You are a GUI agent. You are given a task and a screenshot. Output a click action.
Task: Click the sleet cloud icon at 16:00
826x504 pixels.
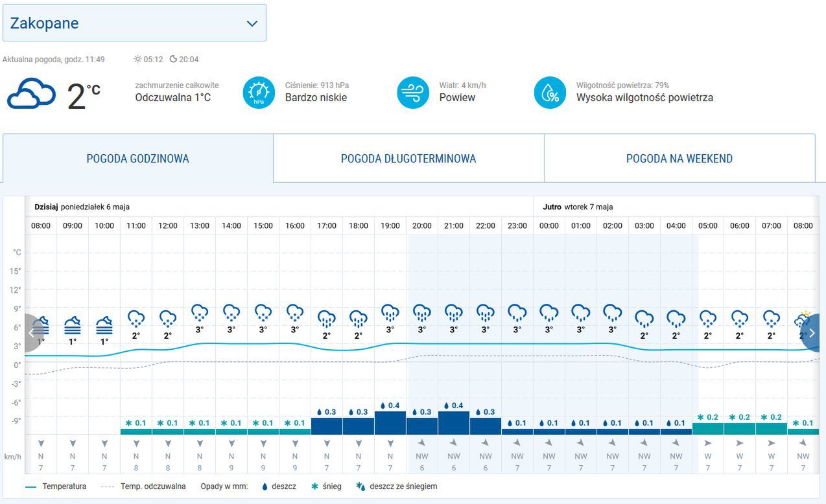click(295, 313)
